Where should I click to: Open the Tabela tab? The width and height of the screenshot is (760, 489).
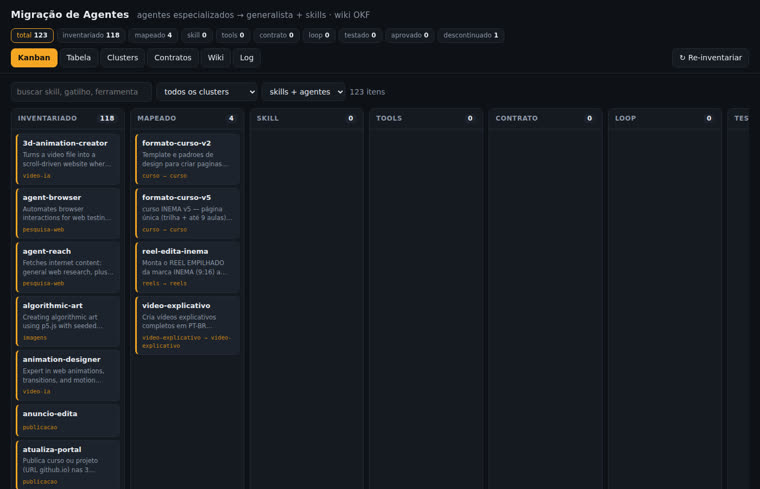[x=79, y=58]
